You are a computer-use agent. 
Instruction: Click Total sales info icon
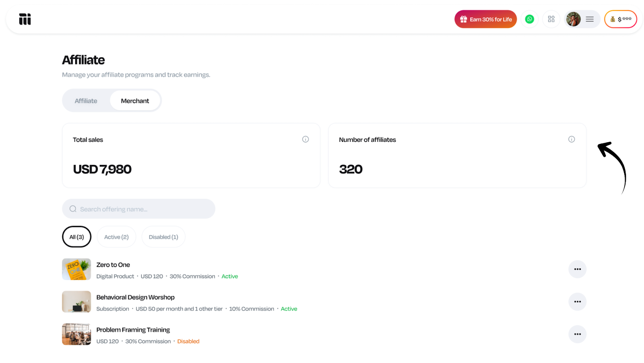[305, 139]
